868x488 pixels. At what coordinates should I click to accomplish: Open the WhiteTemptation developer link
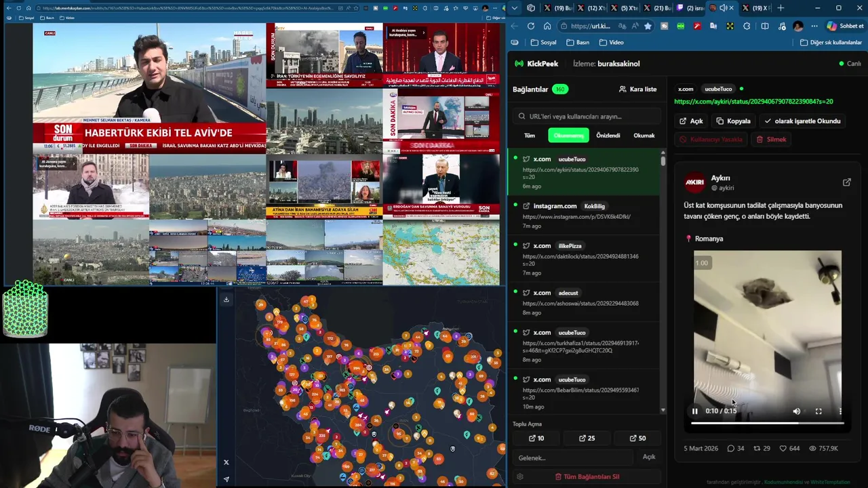(830, 483)
